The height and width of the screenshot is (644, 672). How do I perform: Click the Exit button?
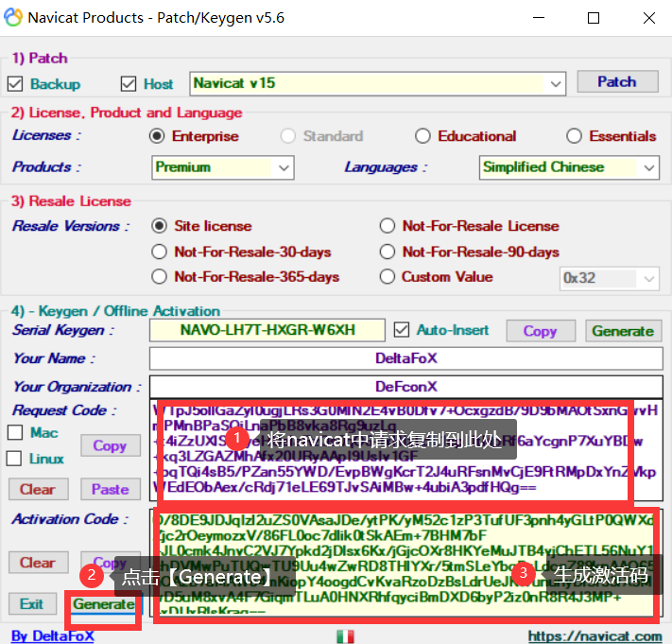[x=32, y=603]
